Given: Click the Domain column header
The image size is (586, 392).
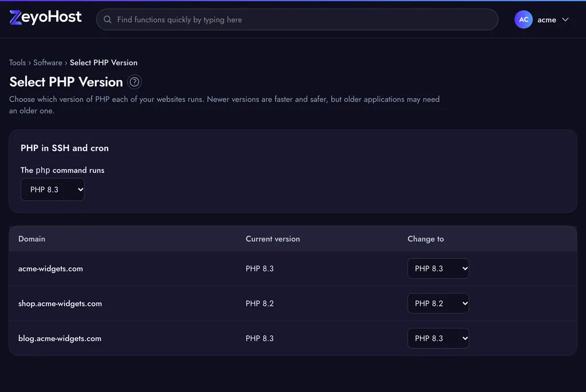Looking at the screenshot, I should pos(32,239).
